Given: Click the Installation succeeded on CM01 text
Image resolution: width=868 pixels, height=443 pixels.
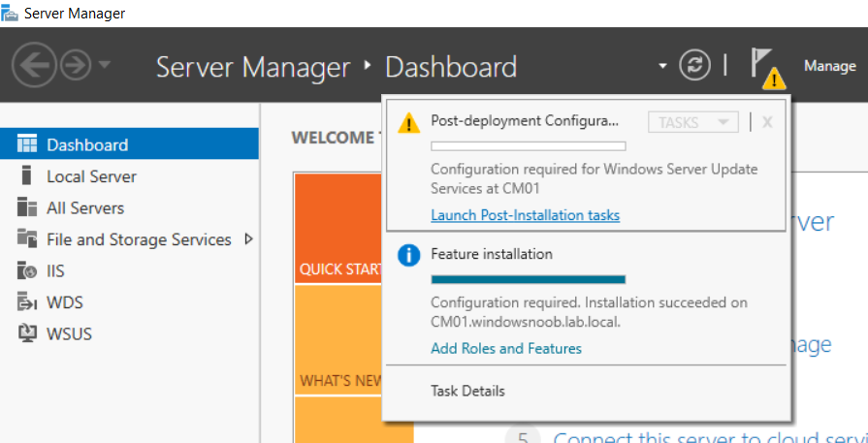Looking at the screenshot, I should (x=589, y=312).
